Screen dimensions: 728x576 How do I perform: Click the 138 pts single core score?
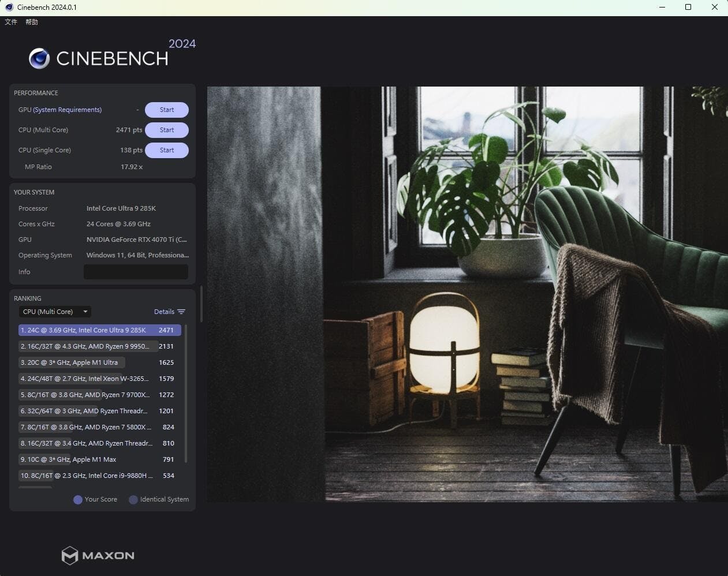click(131, 150)
